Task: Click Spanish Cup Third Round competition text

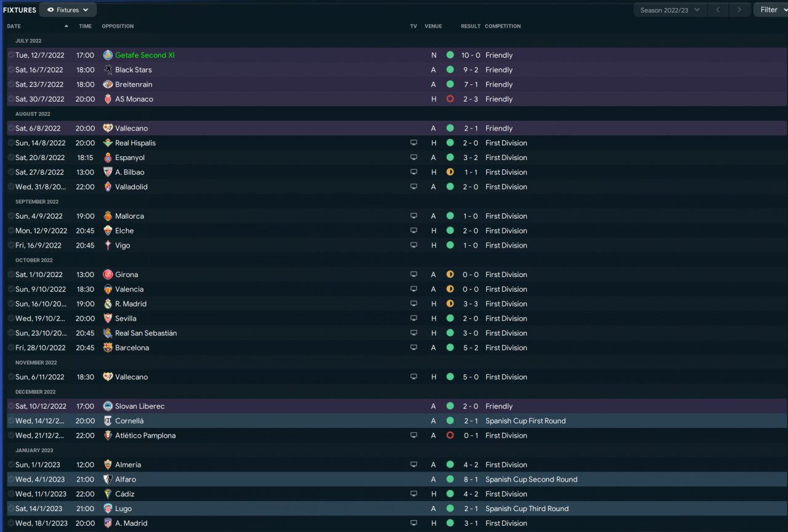Action: [527, 509]
